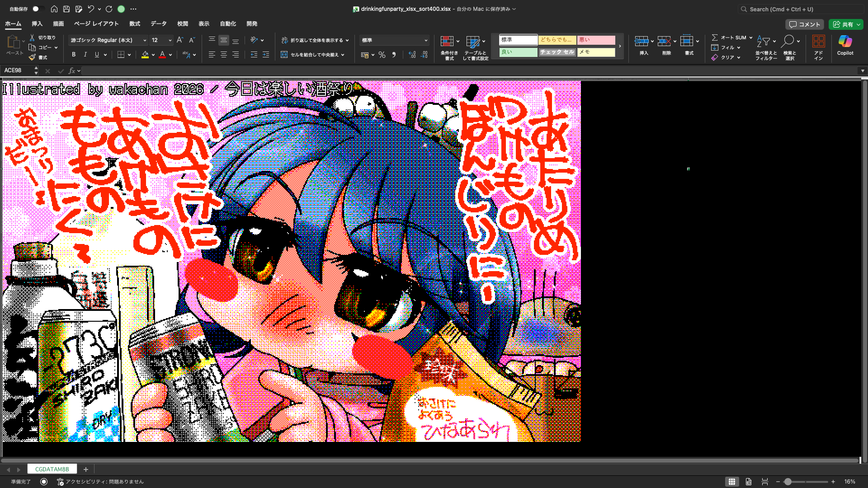
Task: Select the Italic formatting icon
Action: coord(85,54)
